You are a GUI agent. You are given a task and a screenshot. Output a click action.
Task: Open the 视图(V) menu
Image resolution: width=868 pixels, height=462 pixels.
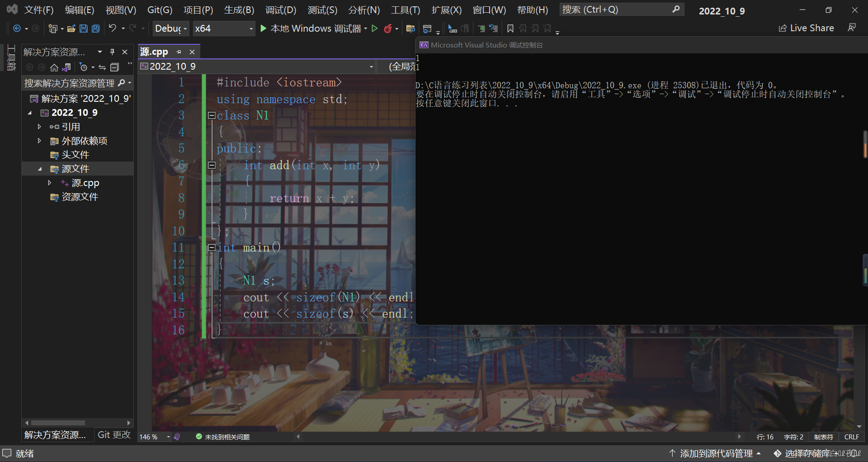(x=121, y=10)
